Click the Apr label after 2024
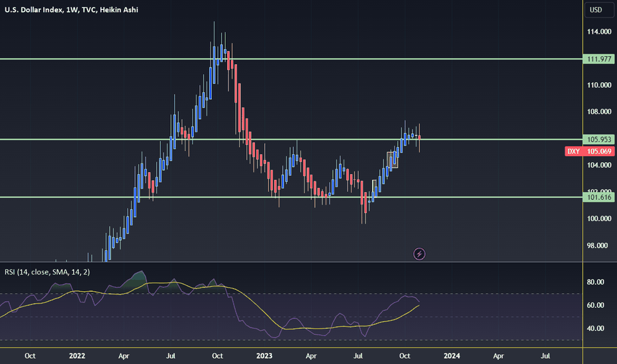This screenshot has width=617, height=364. pyautogui.click(x=498, y=356)
